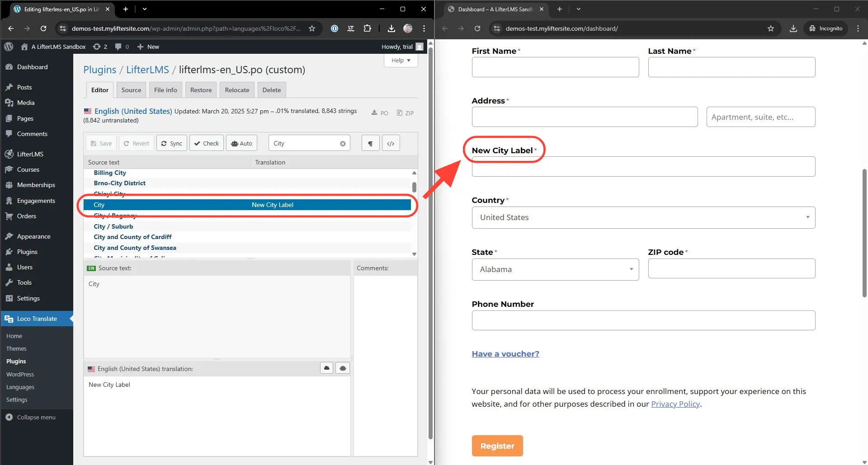Switch to the Source tab

click(131, 90)
